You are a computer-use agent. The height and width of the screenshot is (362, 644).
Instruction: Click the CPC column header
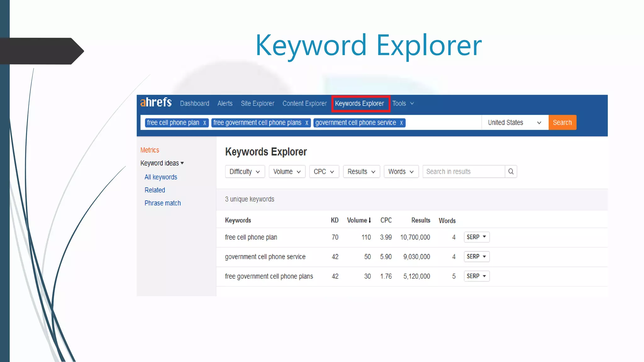point(386,220)
